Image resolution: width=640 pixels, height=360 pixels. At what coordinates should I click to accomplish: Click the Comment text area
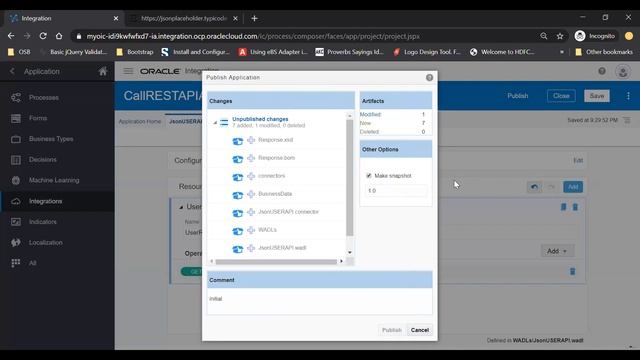pos(320,301)
